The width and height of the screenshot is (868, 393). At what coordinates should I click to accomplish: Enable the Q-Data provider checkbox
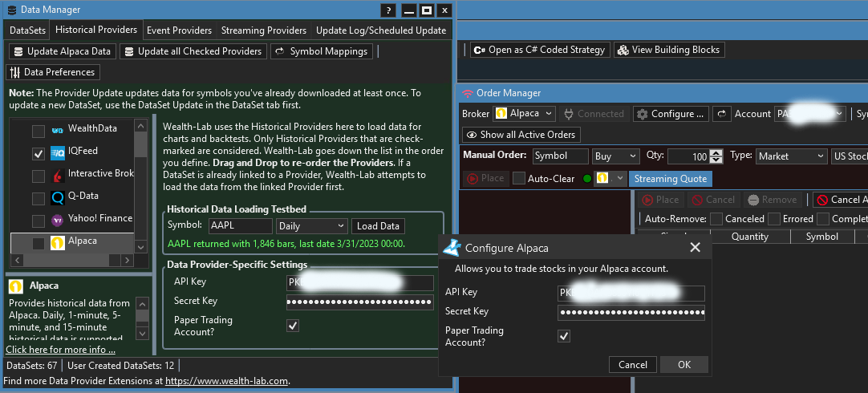(39, 198)
